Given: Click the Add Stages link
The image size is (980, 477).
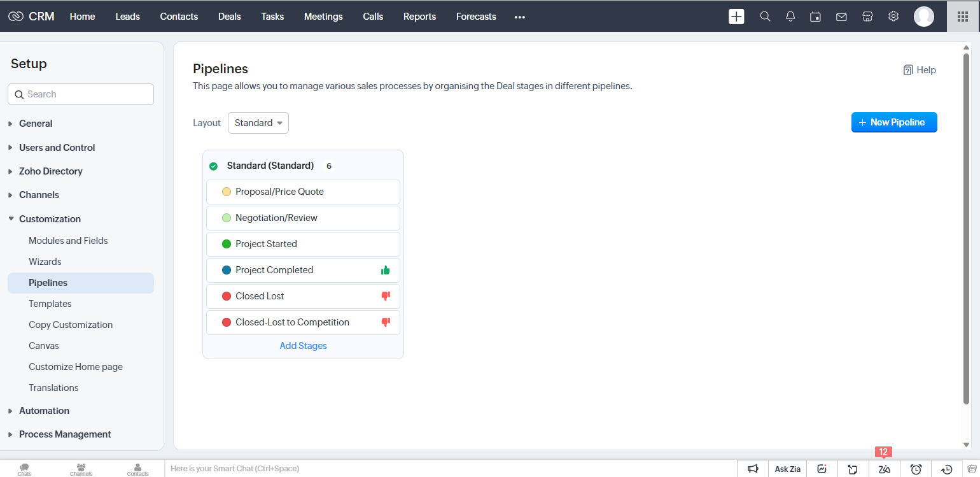Looking at the screenshot, I should click(x=303, y=345).
